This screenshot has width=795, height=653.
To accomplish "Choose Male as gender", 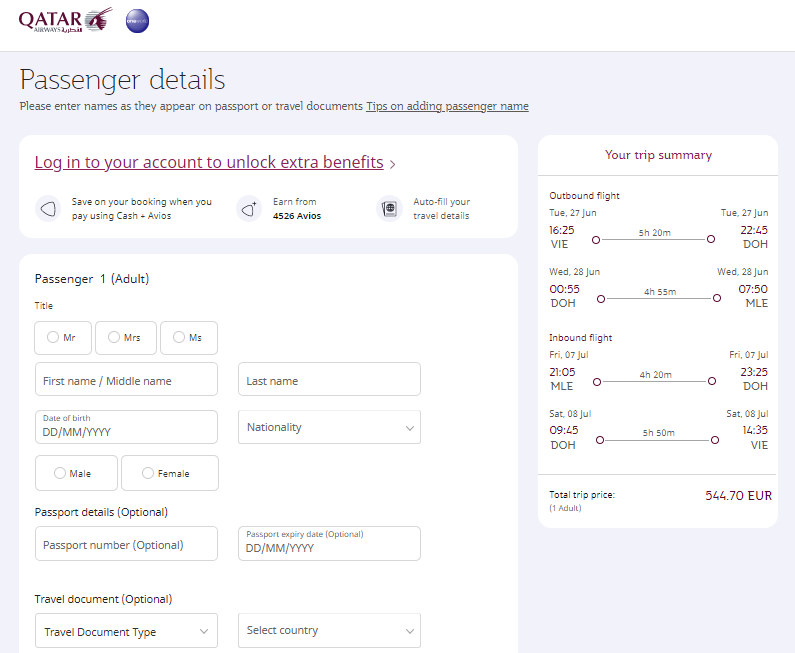I will [x=76, y=473].
